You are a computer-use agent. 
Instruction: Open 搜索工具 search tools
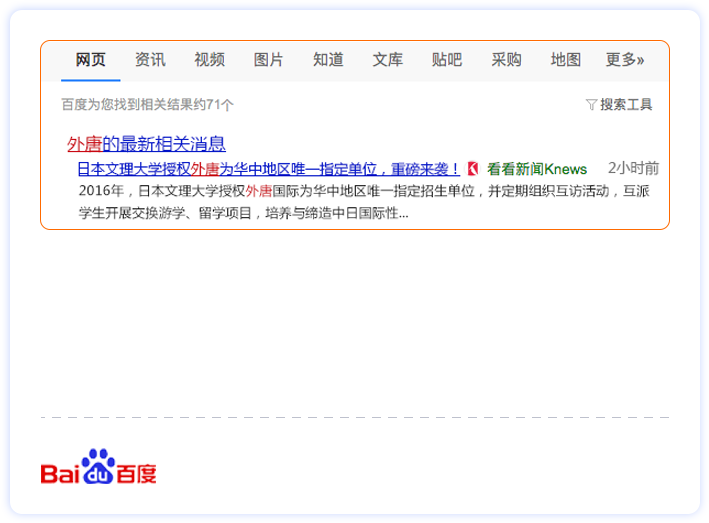[626, 105]
